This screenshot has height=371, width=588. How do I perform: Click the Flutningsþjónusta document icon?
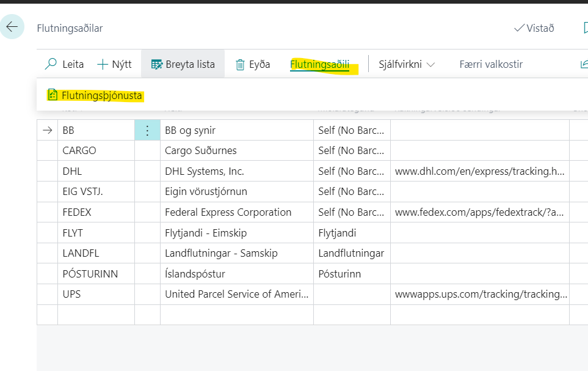[53, 95]
